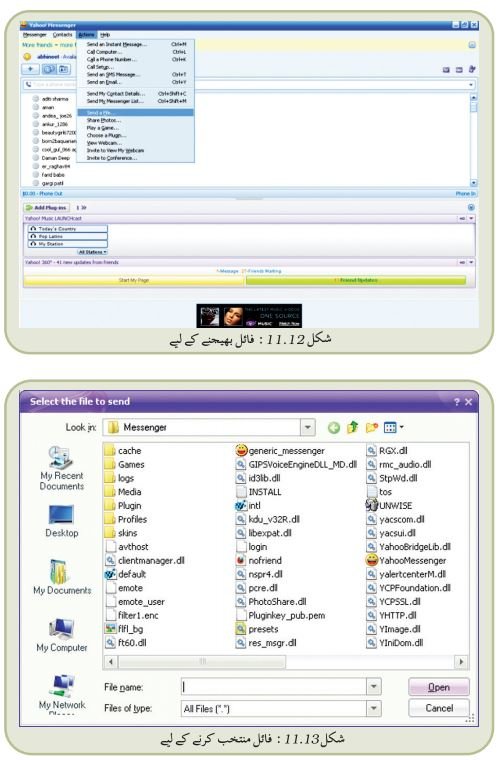Select the YahooMessenger smiley application file
This screenshot has width=503, height=760.
coord(406,560)
